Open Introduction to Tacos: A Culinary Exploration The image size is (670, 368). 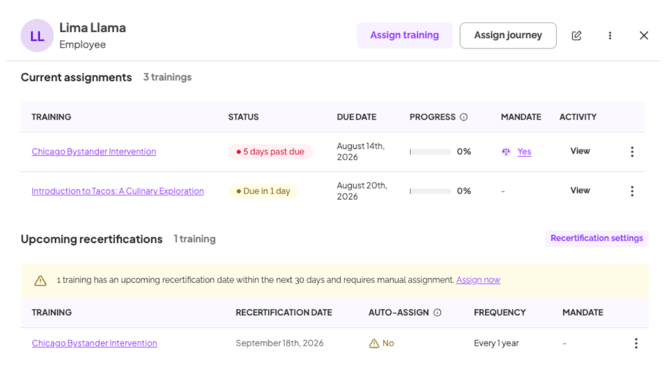point(118,191)
